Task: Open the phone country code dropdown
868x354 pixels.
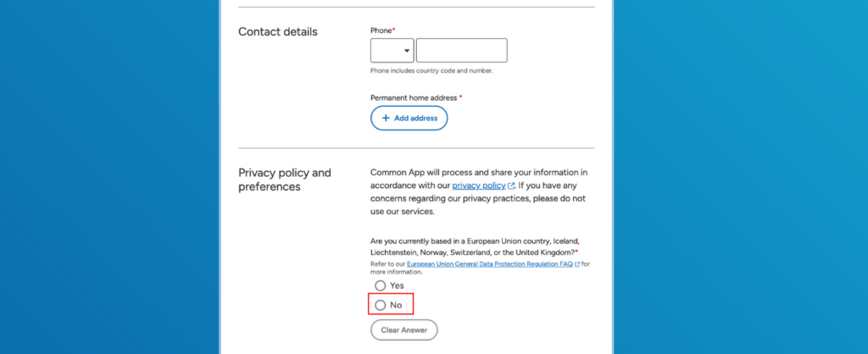Action: coord(392,51)
